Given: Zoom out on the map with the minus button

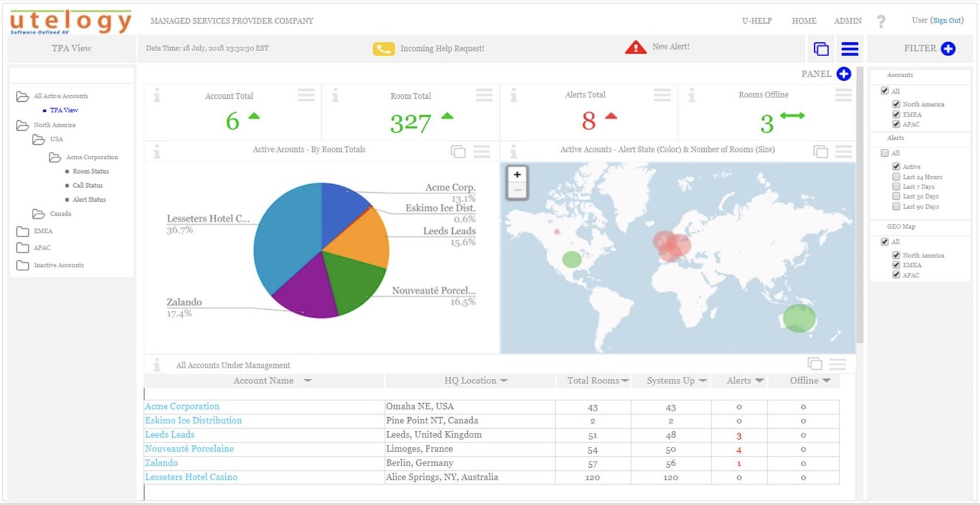Looking at the screenshot, I should (517, 190).
